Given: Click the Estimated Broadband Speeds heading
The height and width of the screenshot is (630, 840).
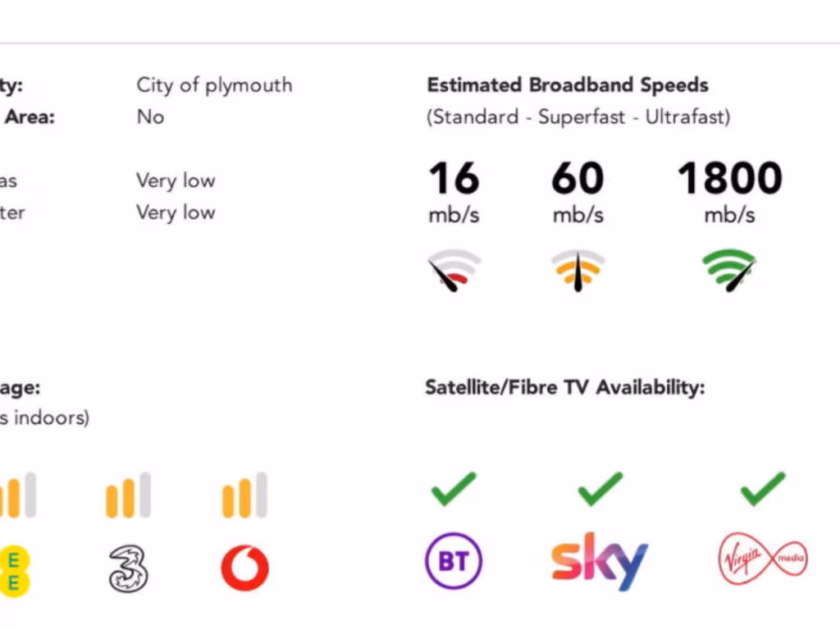Looking at the screenshot, I should [x=567, y=85].
